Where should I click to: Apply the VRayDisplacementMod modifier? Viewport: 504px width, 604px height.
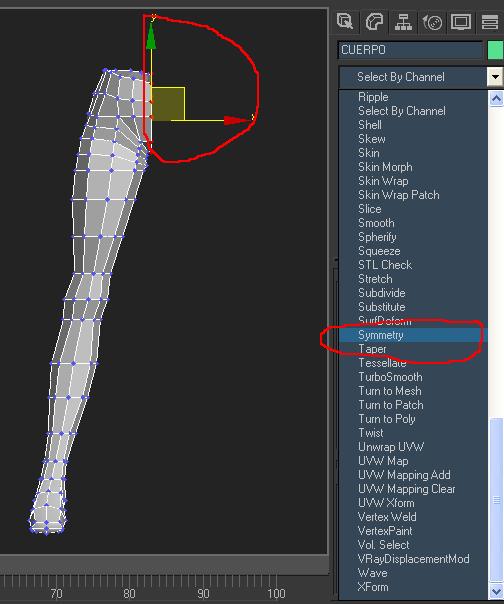pos(413,559)
